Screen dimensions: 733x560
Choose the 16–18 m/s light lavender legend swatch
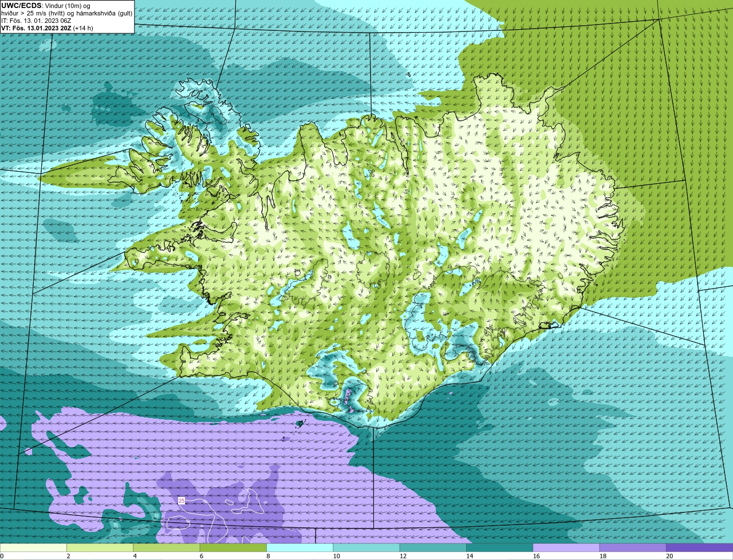(566, 548)
